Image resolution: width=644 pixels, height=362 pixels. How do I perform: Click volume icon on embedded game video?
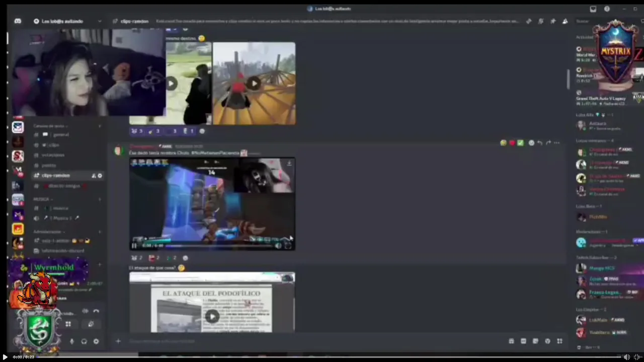point(278,245)
